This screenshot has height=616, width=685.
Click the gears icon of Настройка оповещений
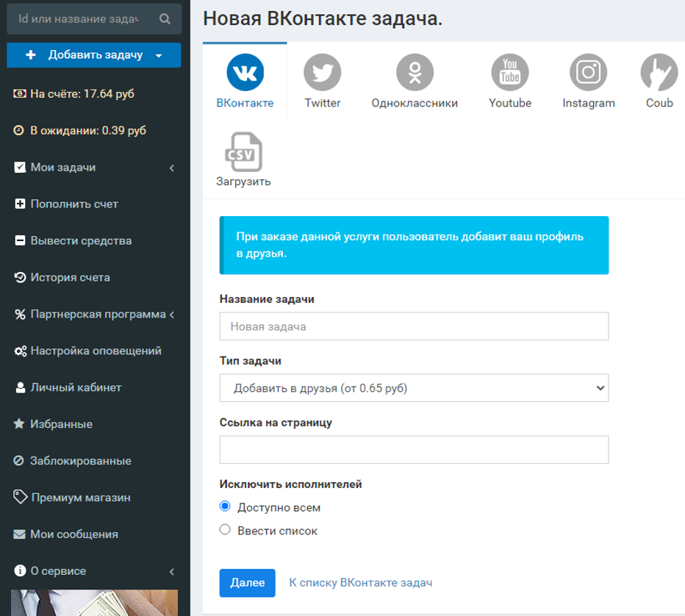click(20, 351)
